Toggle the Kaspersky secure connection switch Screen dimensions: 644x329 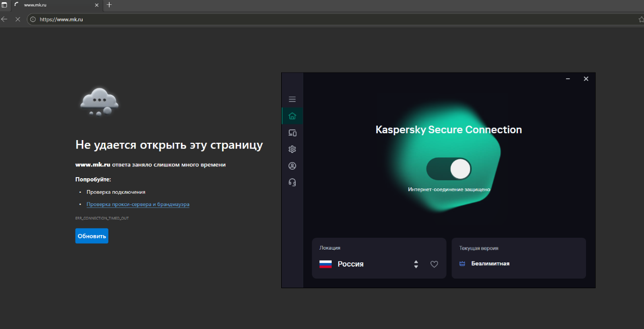click(x=449, y=169)
